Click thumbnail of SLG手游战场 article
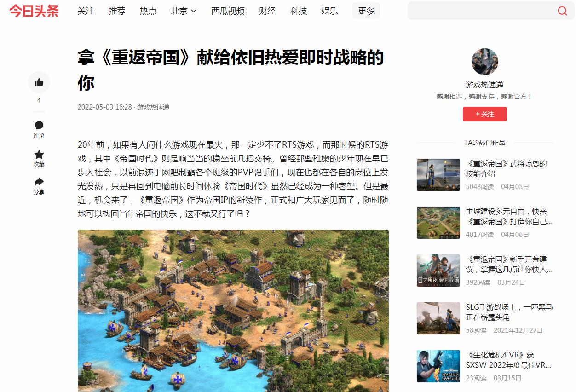 tap(438, 318)
